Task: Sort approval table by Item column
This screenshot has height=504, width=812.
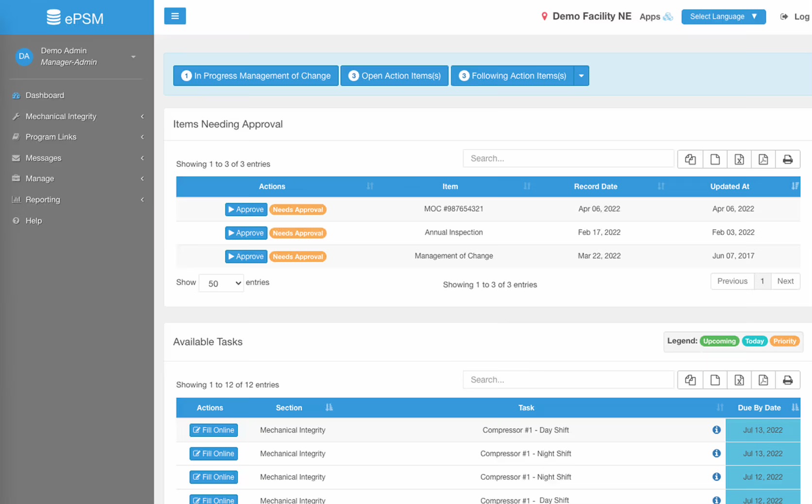Action: coord(450,186)
